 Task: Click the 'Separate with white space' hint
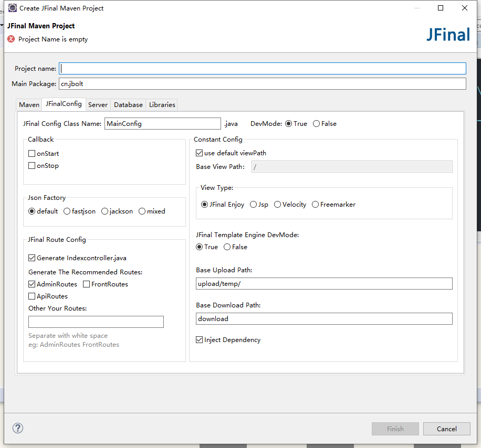(68, 336)
